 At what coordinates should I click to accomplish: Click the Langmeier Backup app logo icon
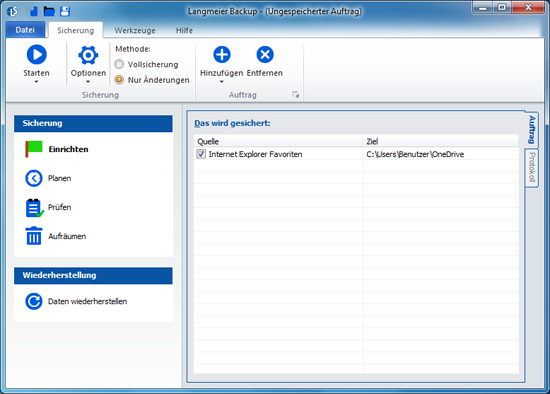pos(12,12)
